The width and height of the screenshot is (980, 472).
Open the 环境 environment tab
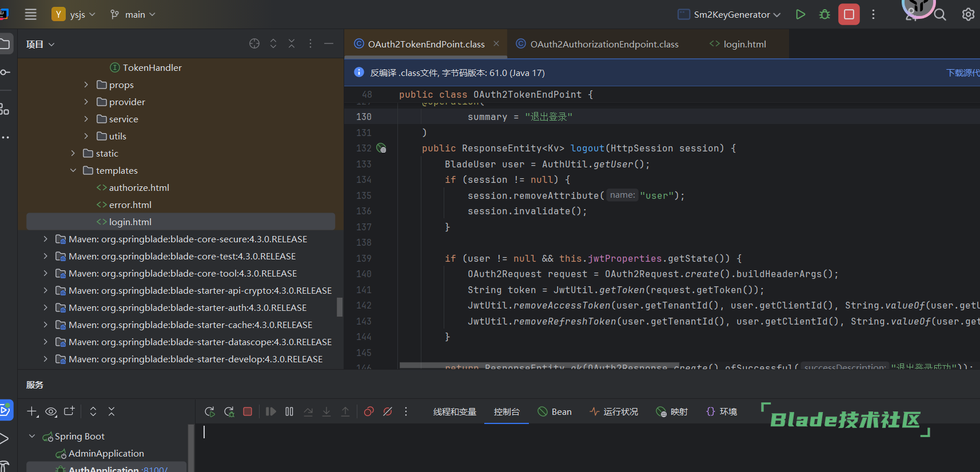tap(722, 411)
